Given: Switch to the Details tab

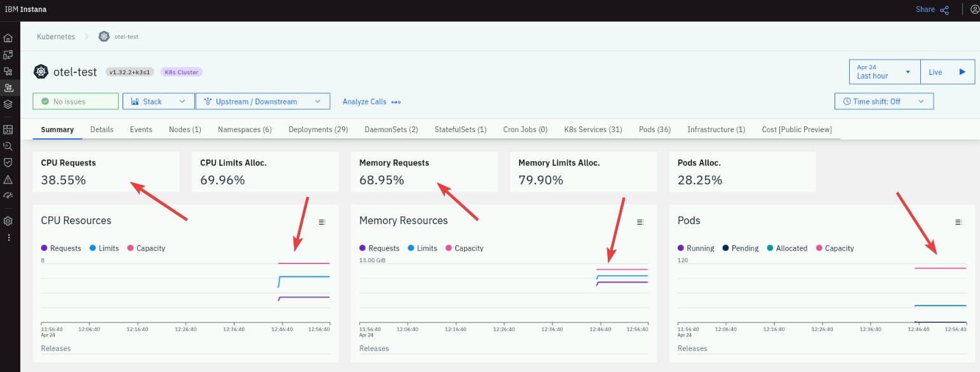Looking at the screenshot, I should coord(102,130).
